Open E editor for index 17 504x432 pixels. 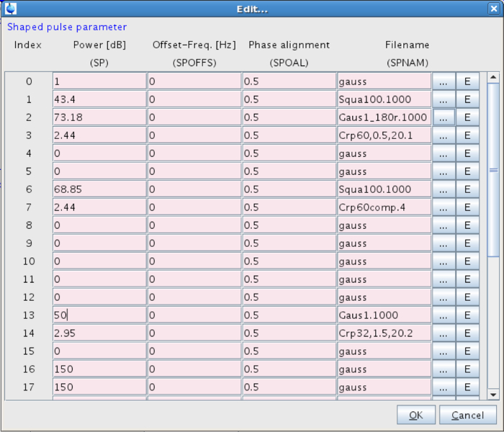coord(467,387)
